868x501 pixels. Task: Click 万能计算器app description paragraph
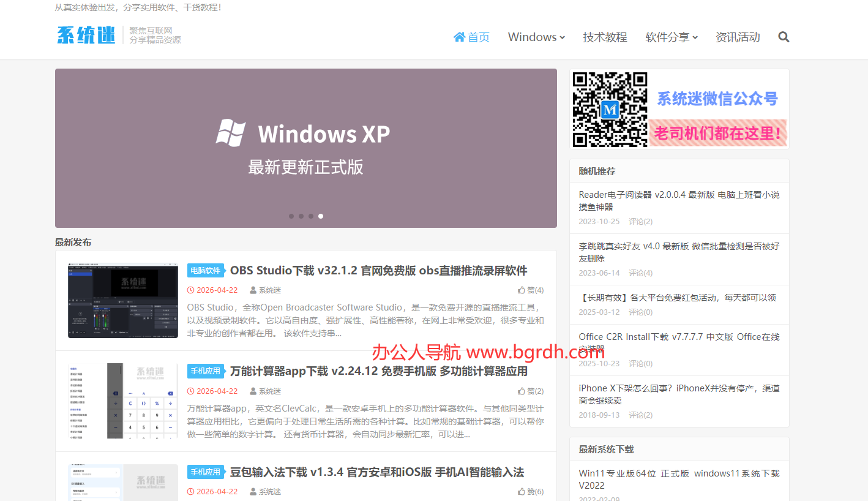click(x=365, y=421)
